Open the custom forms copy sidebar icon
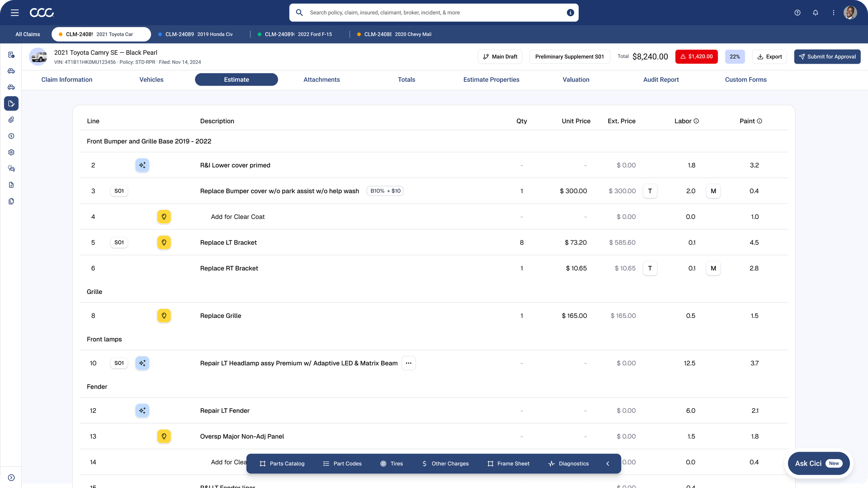Viewport: 868px width, 488px height. coord(11,201)
